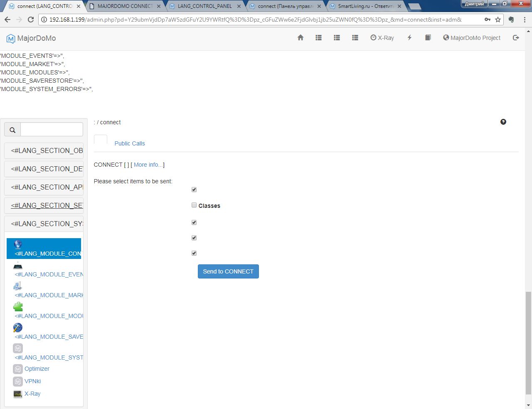Open the Public Calls tab
532x409 pixels.
click(130, 143)
